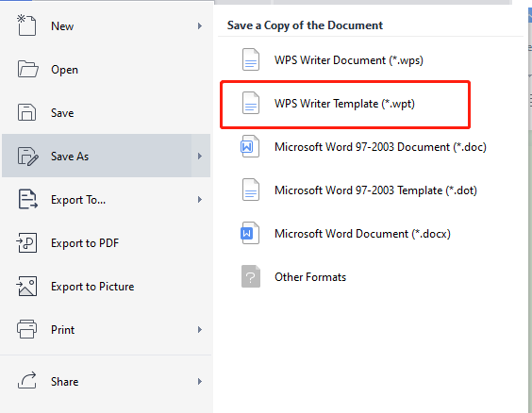Click the Export to Picture icon
This screenshot has height=413, width=532.
[26, 287]
